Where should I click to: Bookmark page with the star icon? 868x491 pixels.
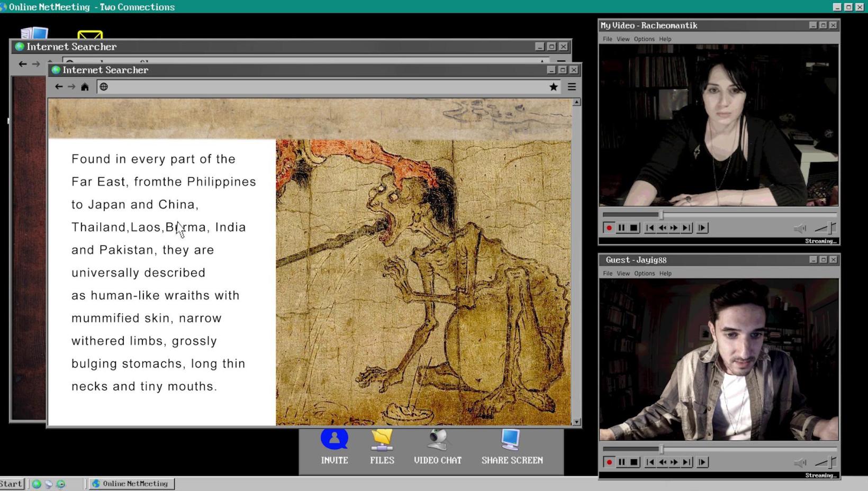(x=553, y=87)
